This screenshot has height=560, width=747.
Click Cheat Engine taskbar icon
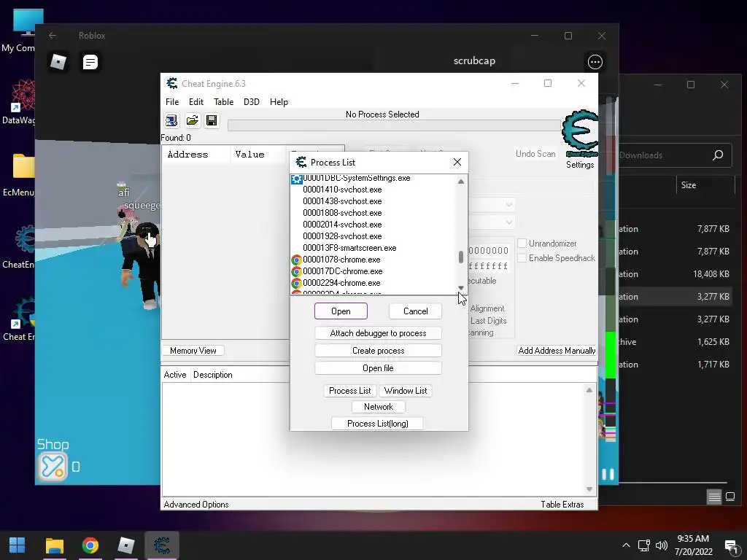click(162, 545)
